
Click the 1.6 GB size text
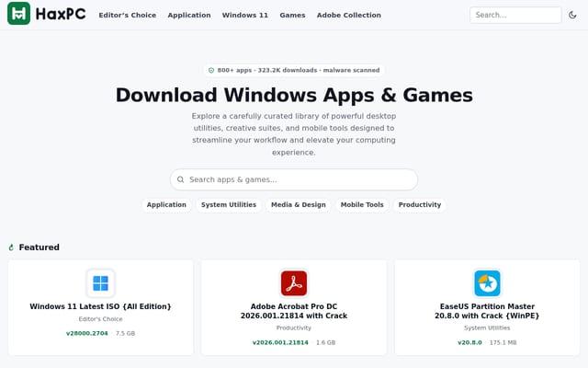pos(326,342)
